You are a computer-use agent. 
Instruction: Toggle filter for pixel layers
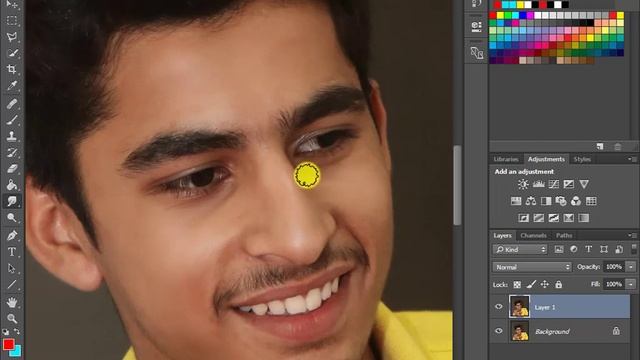click(558, 249)
